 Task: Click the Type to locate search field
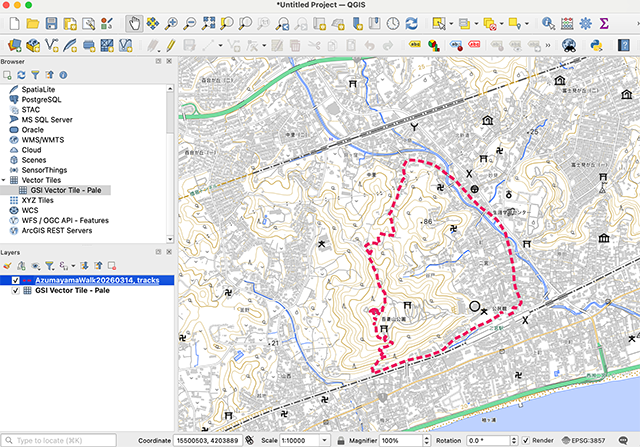[58, 440]
